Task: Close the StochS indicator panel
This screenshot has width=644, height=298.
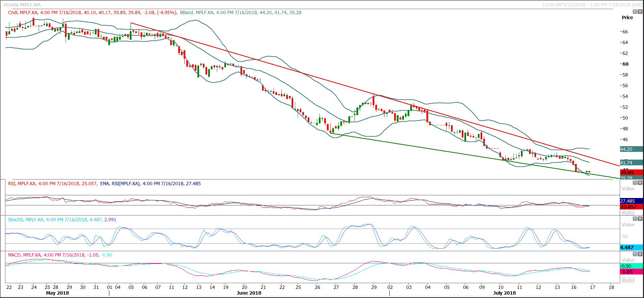Action: click(x=640, y=219)
